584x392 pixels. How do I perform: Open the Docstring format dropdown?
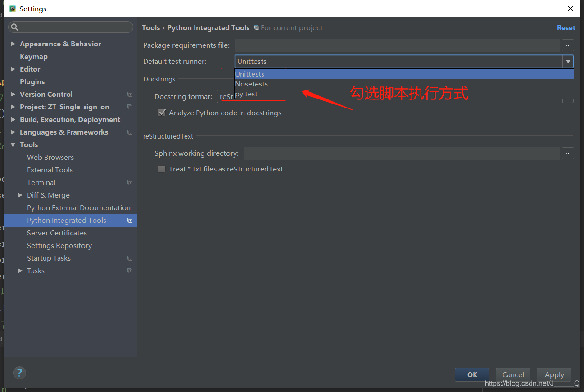point(395,97)
